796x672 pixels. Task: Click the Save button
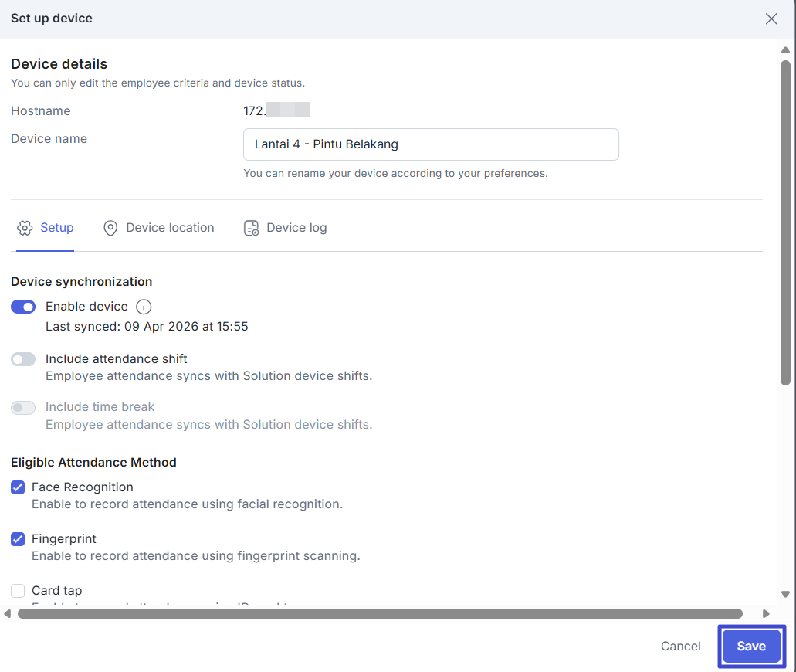[x=751, y=647]
